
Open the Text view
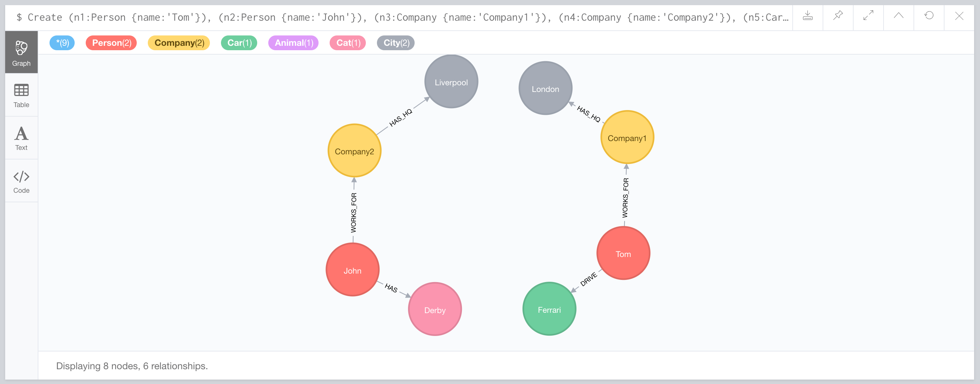(x=21, y=138)
